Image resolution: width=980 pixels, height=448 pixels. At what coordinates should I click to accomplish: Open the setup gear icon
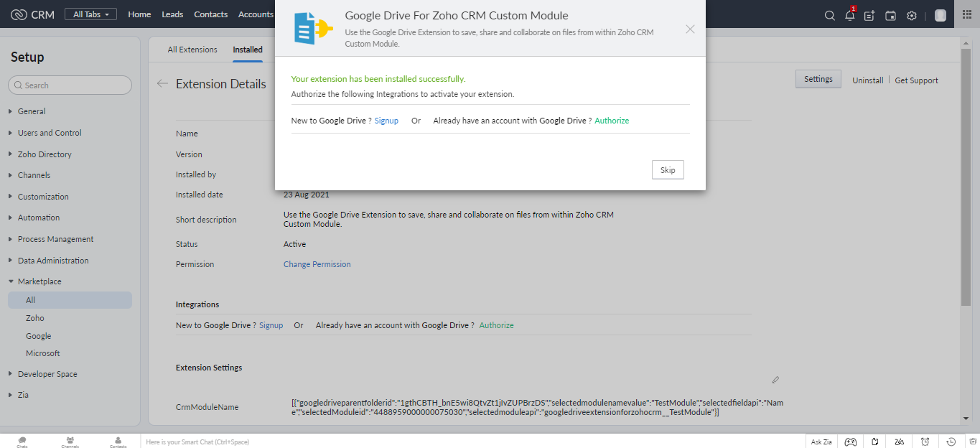click(912, 15)
